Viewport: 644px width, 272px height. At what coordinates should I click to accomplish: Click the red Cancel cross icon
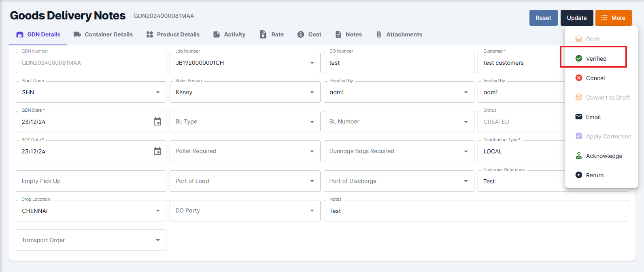[579, 78]
